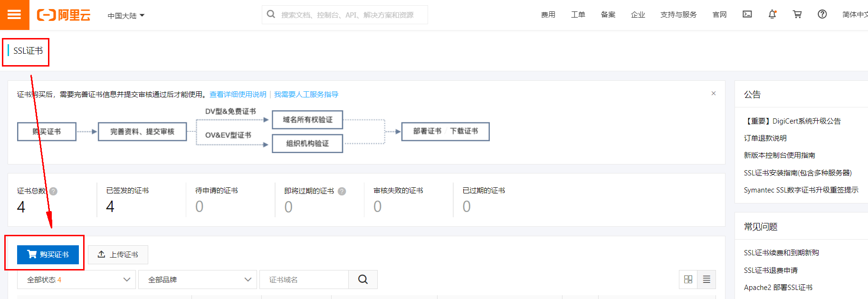Viewport: 868px width, 299px height.
Task: Open the 订单退款说明 announcement
Action: [x=765, y=138]
